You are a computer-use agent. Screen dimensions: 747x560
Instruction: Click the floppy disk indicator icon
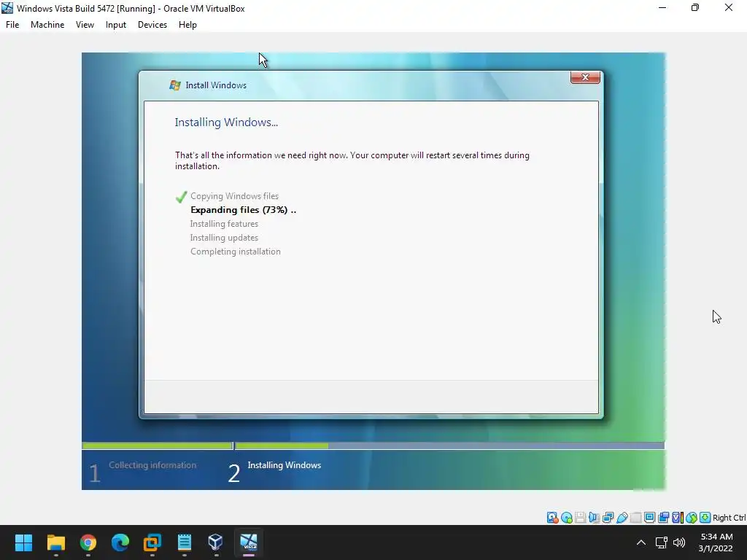point(580,518)
